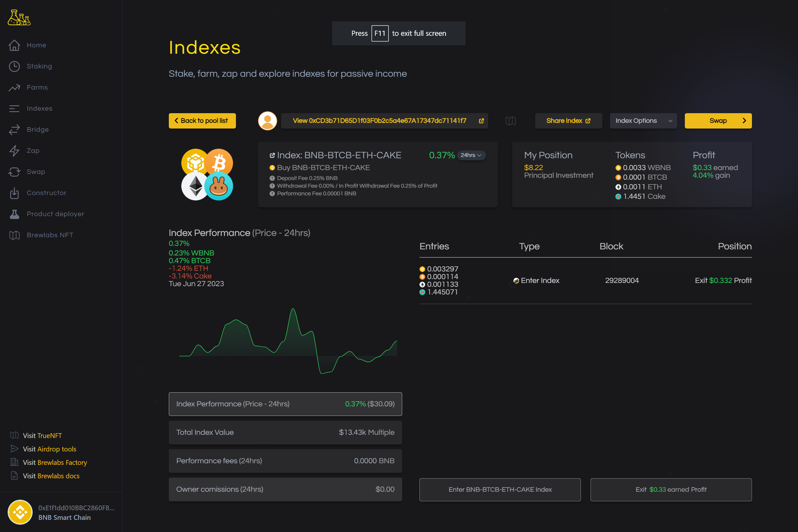
Task: Click the Brewlabs flask logo
Action: coord(19,17)
